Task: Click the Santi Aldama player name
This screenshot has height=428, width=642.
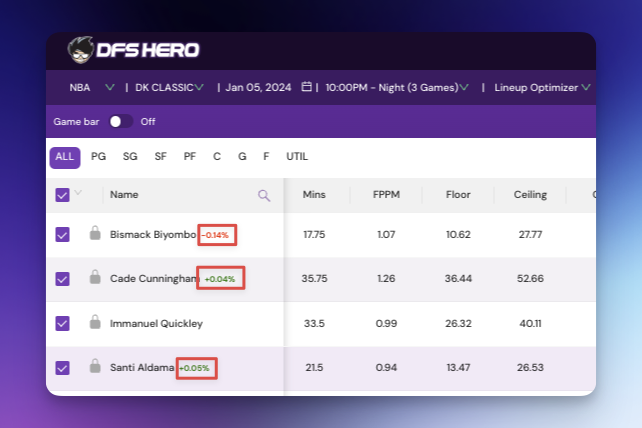Action: 142,367
